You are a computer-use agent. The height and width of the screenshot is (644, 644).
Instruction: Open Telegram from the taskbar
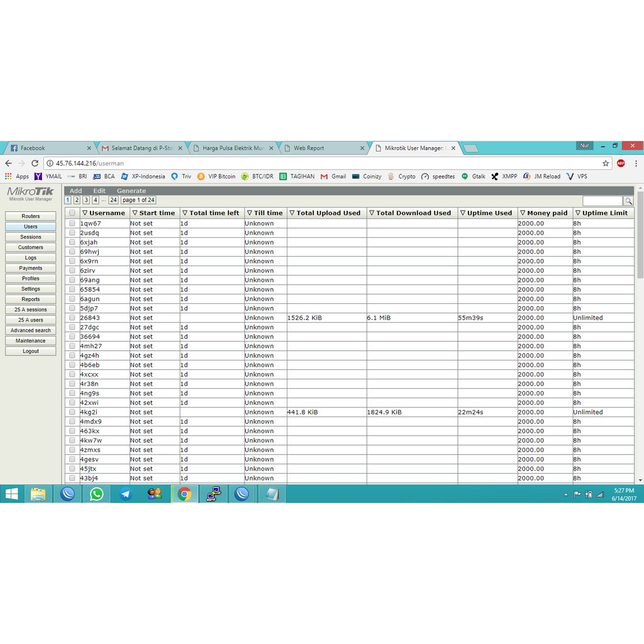(125, 494)
